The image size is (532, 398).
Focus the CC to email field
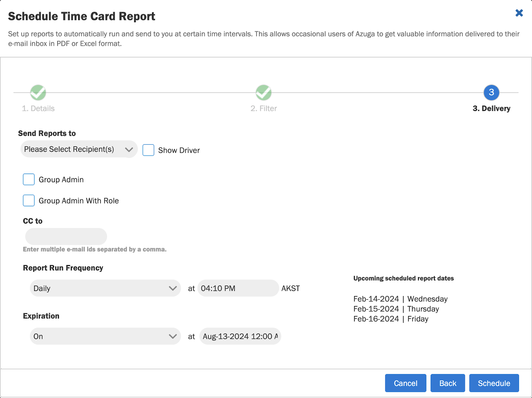point(66,237)
